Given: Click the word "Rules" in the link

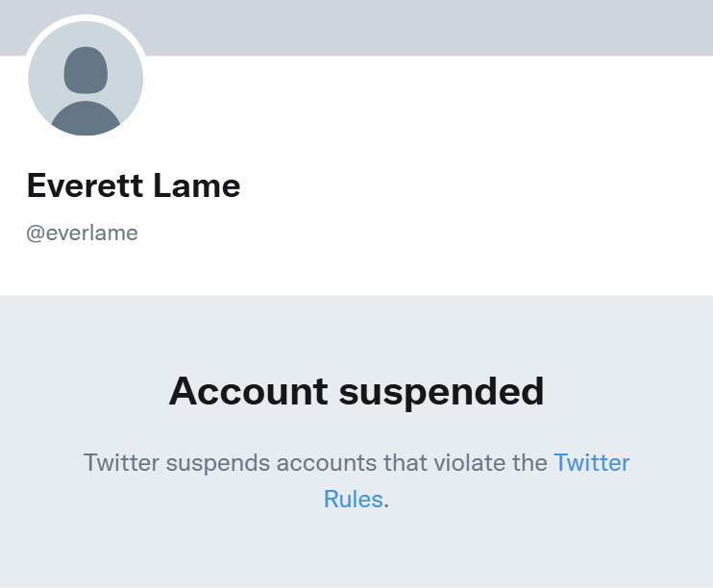Looking at the screenshot, I should click(x=353, y=500).
